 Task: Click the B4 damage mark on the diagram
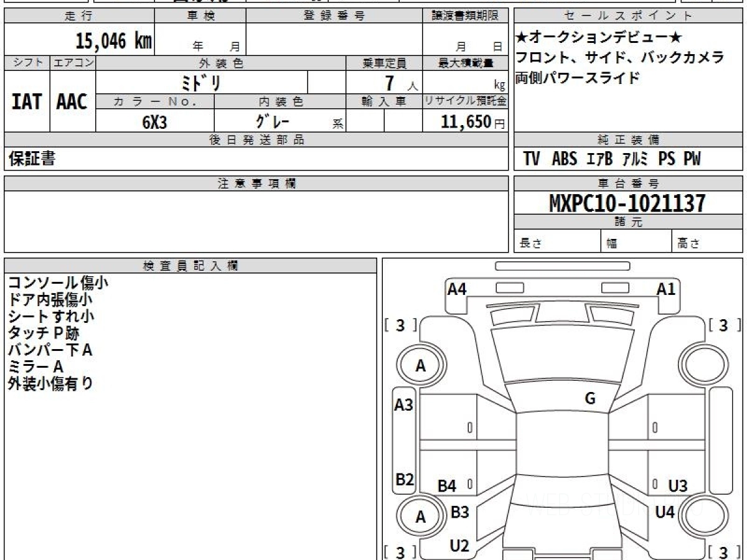click(446, 486)
